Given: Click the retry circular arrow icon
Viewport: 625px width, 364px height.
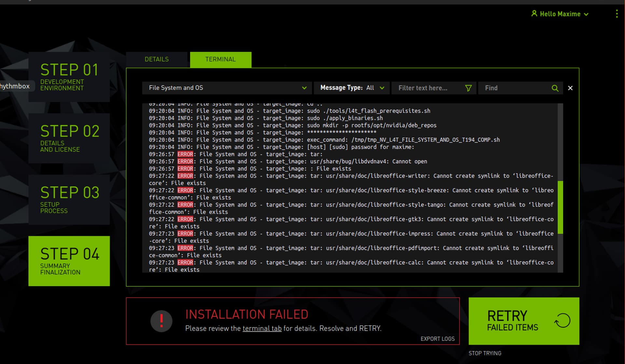Looking at the screenshot, I should pos(562,321).
